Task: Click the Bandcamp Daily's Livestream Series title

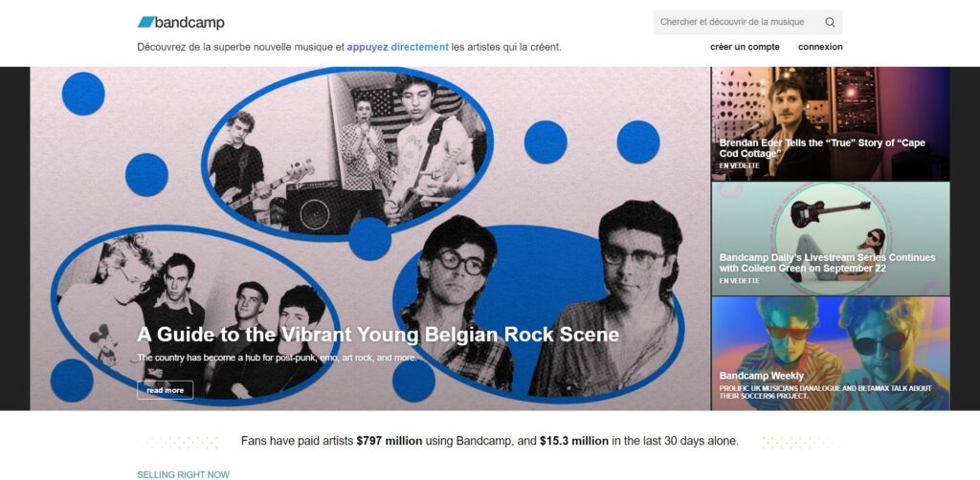Action: click(x=827, y=263)
